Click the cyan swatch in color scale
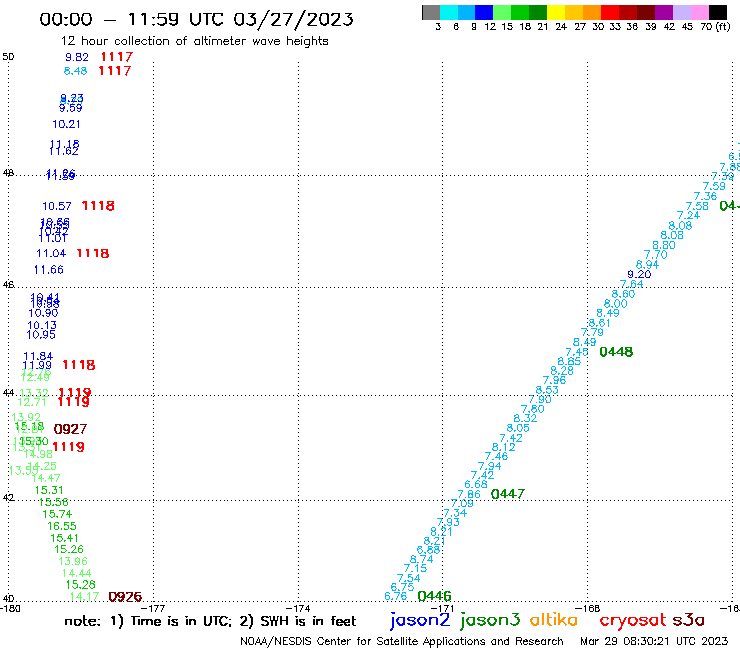 click(x=449, y=12)
